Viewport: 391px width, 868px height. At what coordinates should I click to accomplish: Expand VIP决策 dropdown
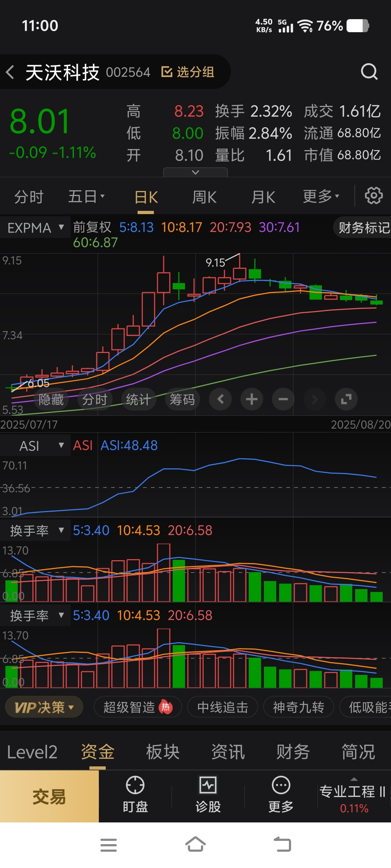pyautogui.click(x=44, y=707)
